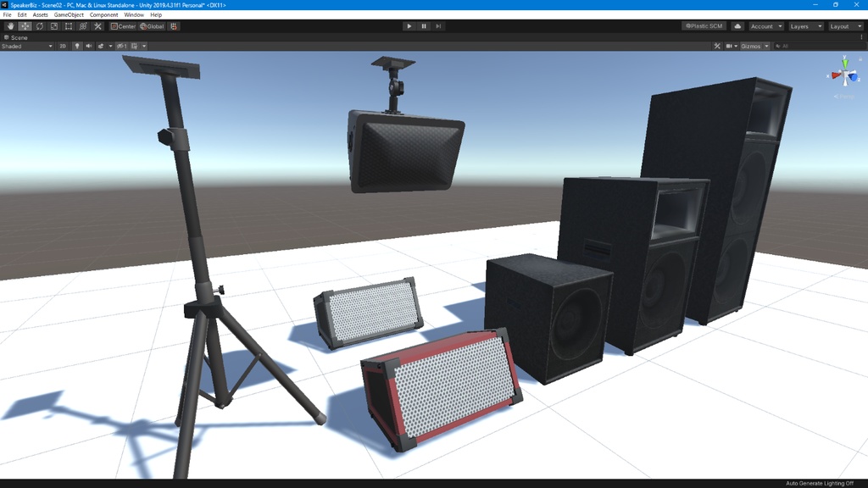Open the GameObject menu
The width and height of the screenshot is (868, 488).
point(69,15)
